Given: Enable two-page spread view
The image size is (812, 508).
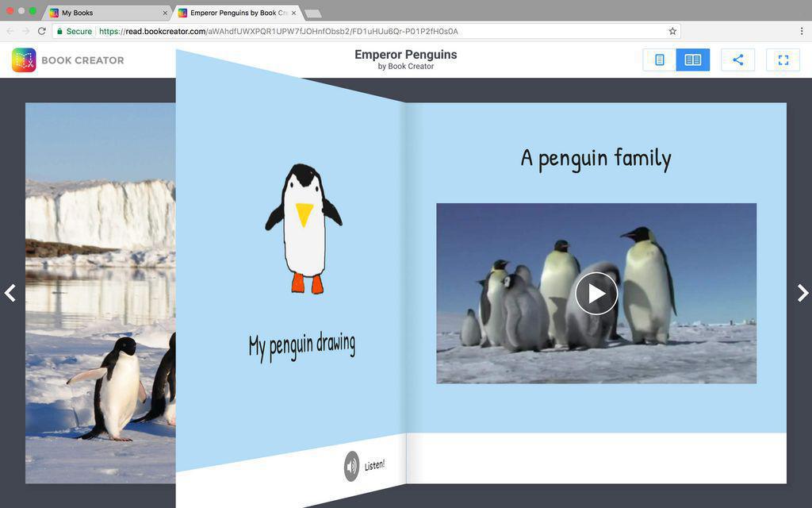Looking at the screenshot, I should [692, 59].
